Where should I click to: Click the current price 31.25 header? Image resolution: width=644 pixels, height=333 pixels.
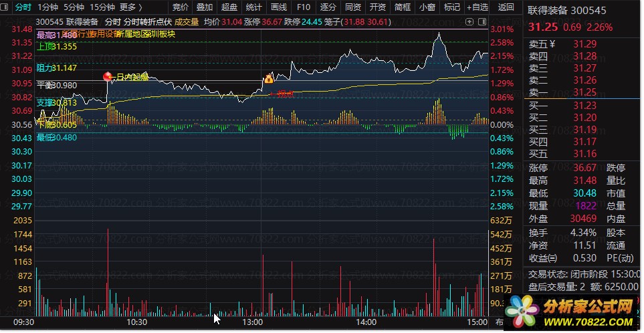pos(542,27)
